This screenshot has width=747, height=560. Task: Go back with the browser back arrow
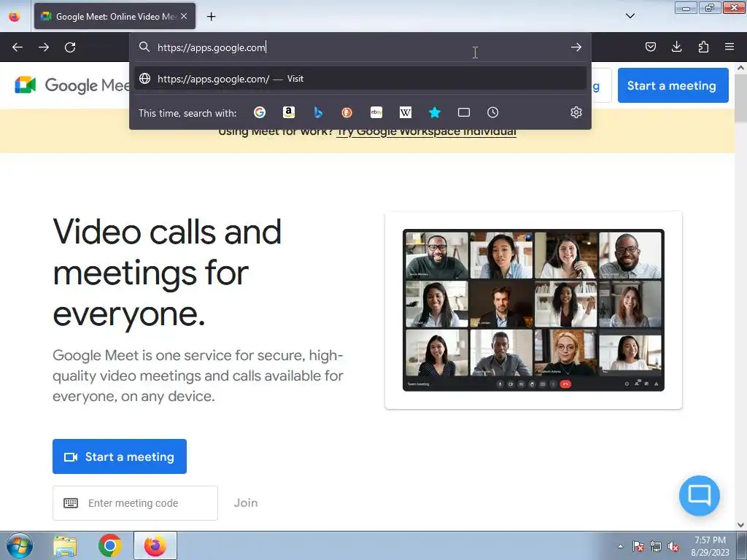pyautogui.click(x=18, y=47)
